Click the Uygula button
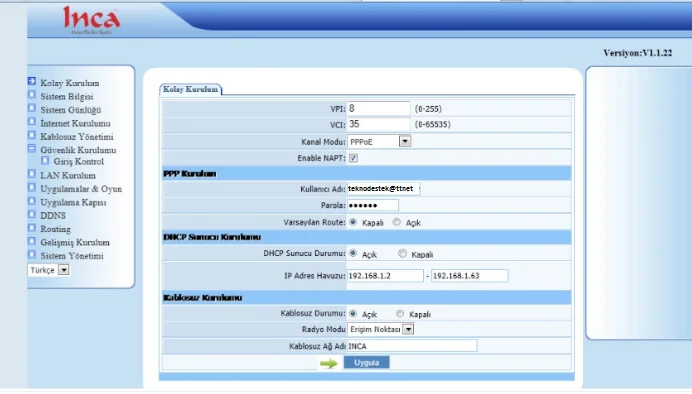 (x=366, y=362)
